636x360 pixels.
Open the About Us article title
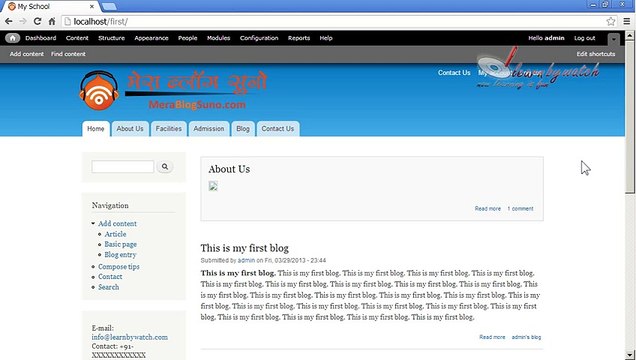click(x=229, y=169)
